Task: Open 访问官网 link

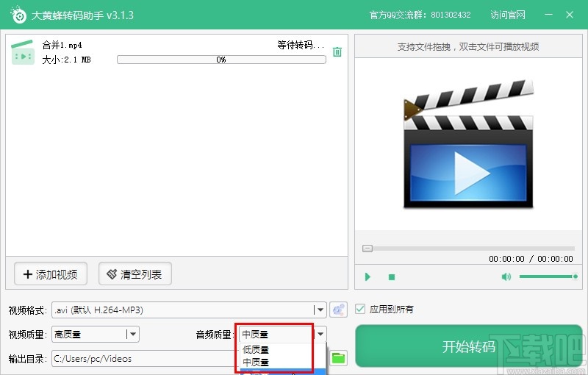Action: click(x=508, y=15)
